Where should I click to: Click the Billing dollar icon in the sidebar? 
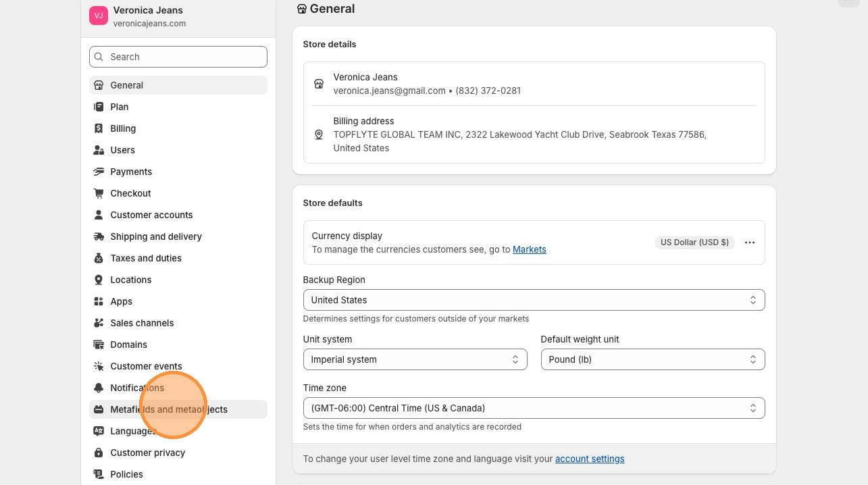pos(99,128)
